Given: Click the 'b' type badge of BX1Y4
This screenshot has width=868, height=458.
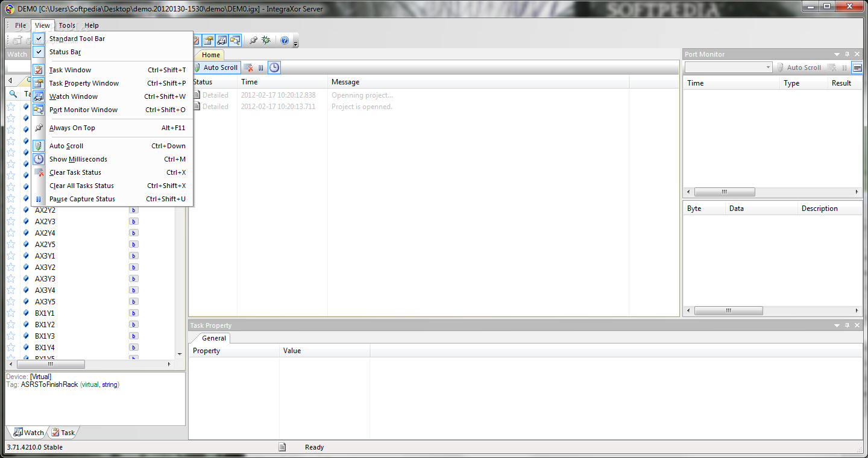Looking at the screenshot, I should click(134, 348).
